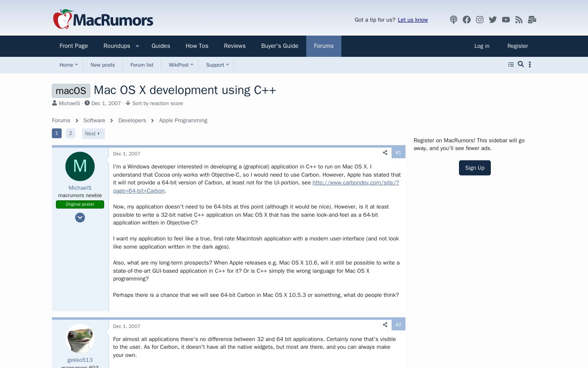Open the Guides navigation item
The height and width of the screenshot is (368, 588).
(161, 46)
